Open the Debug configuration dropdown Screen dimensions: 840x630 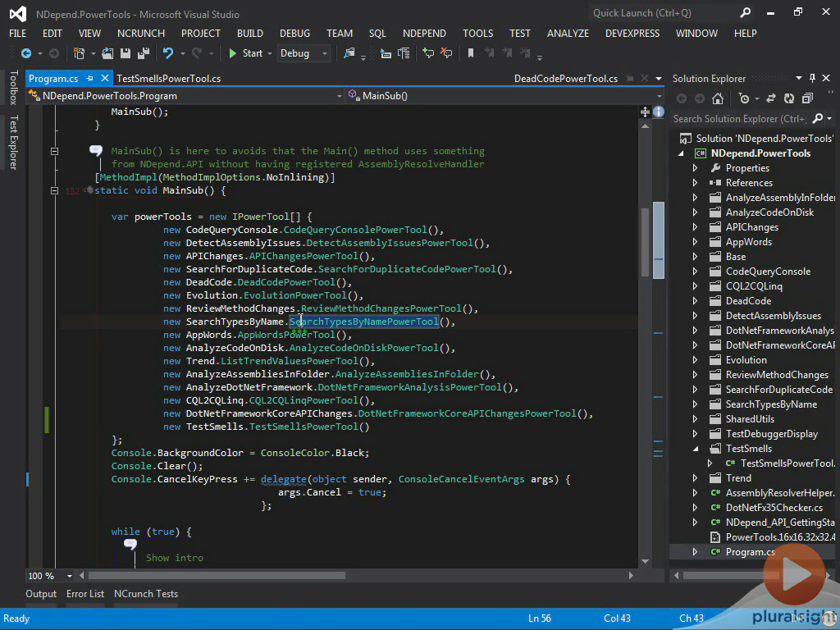(x=325, y=53)
